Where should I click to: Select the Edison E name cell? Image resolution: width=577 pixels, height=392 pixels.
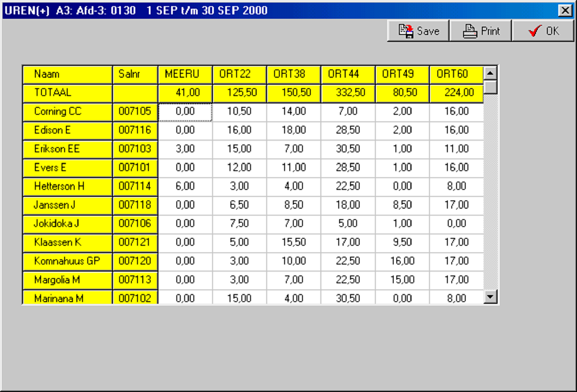68,131
